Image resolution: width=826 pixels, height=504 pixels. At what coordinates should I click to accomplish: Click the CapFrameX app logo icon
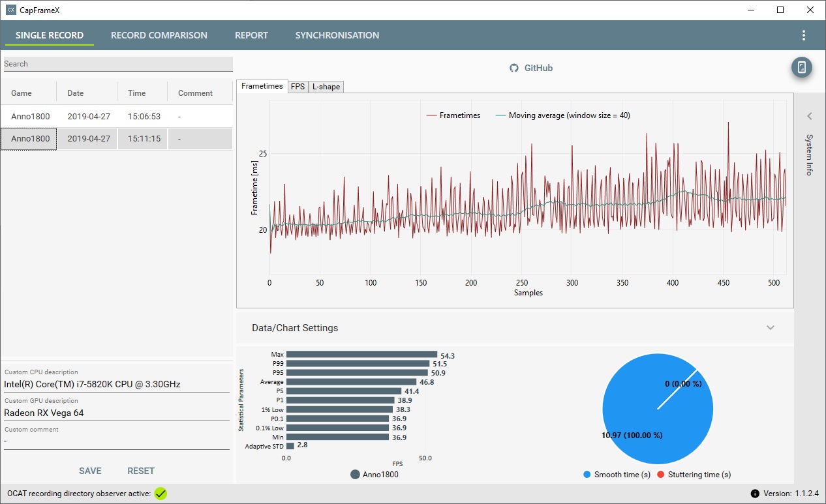point(10,10)
